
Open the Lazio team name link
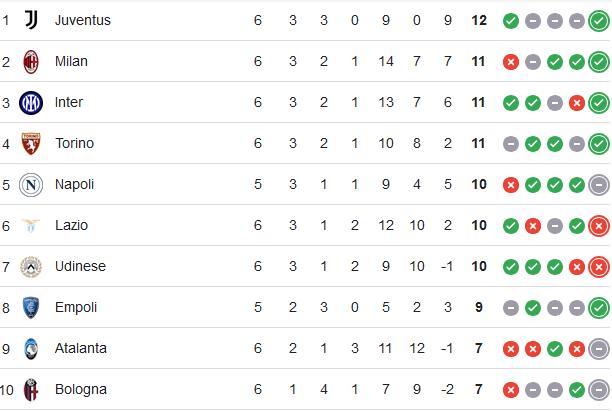click(x=71, y=225)
